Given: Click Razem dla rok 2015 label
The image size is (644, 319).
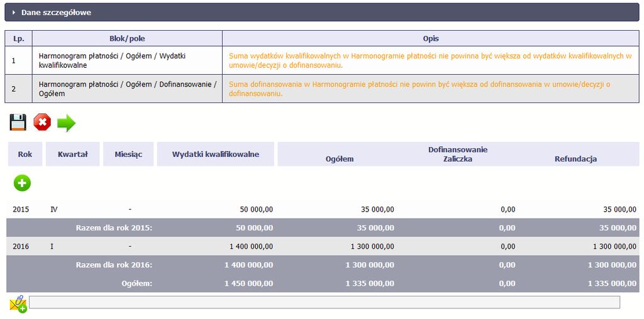Looking at the screenshot, I should (114, 227).
